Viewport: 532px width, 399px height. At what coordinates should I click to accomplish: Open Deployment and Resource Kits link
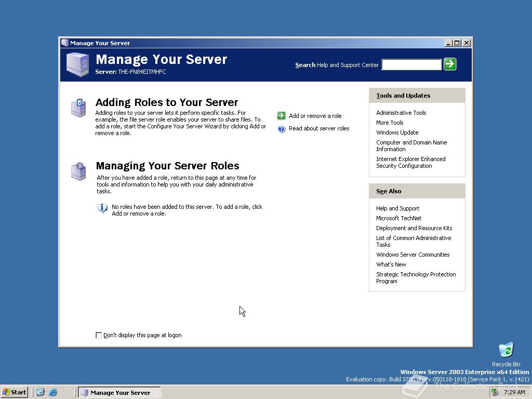(414, 228)
